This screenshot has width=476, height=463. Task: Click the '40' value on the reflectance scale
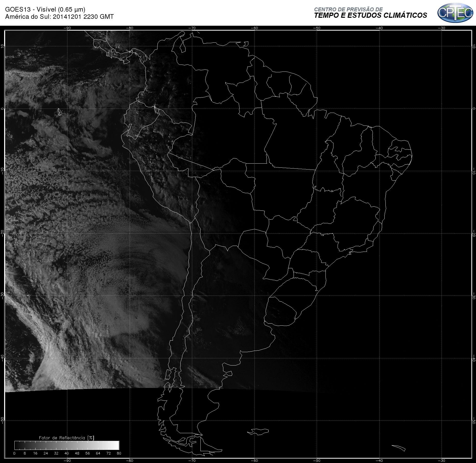click(x=67, y=453)
